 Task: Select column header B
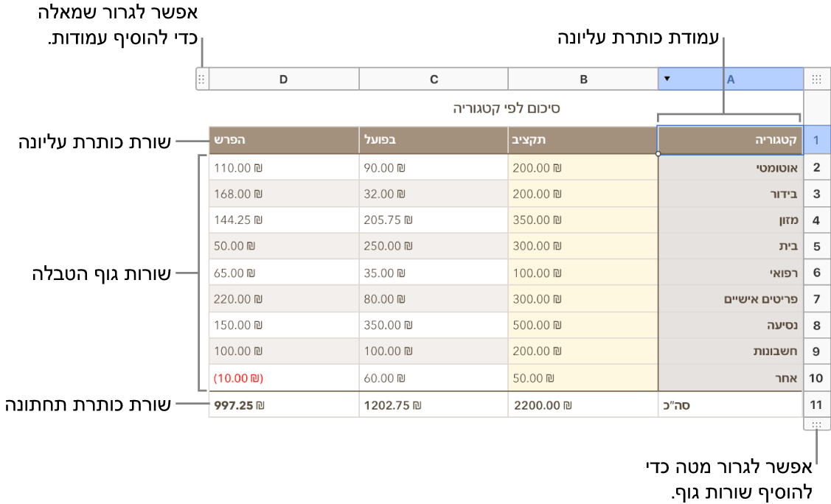[x=583, y=78]
